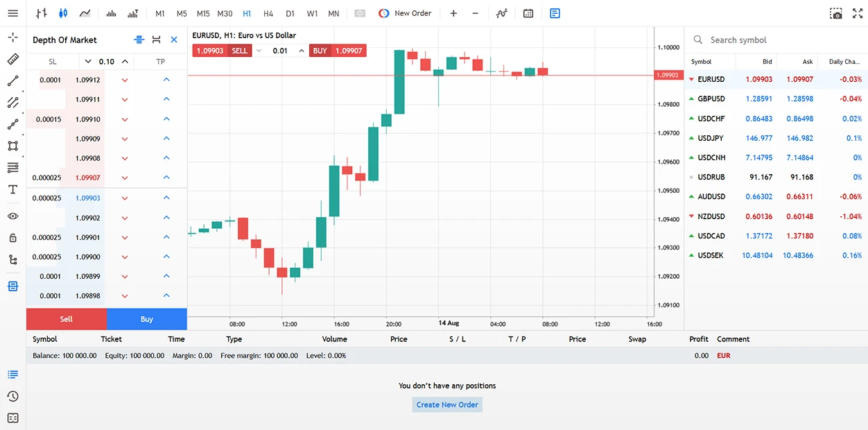Decrease lot size in one-click trading panel
This screenshot has width=868, height=430.
pos(259,51)
